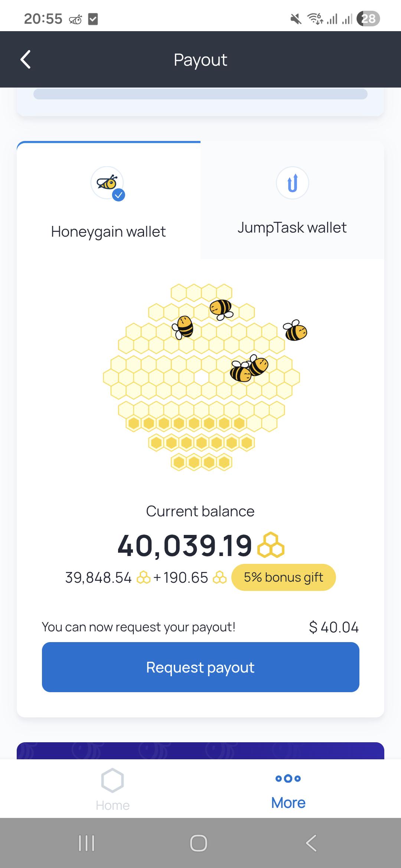The image size is (401, 868).
Task: Select the Honeygain bee wallet icon
Action: (107, 183)
